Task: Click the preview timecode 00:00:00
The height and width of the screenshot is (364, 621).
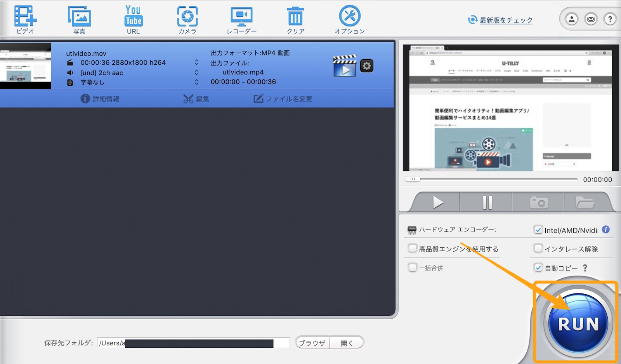Action: tap(597, 179)
